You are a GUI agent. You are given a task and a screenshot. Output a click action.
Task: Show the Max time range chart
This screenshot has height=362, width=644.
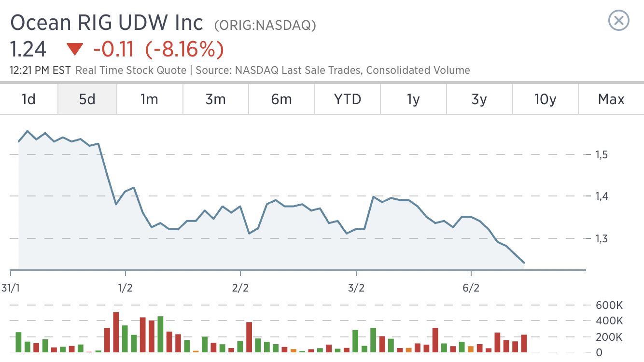611,99
